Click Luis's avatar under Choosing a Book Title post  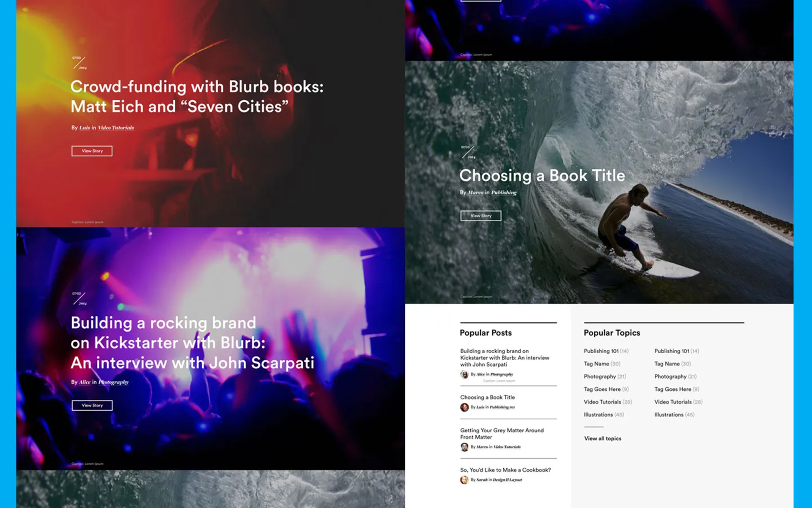pyautogui.click(x=464, y=407)
